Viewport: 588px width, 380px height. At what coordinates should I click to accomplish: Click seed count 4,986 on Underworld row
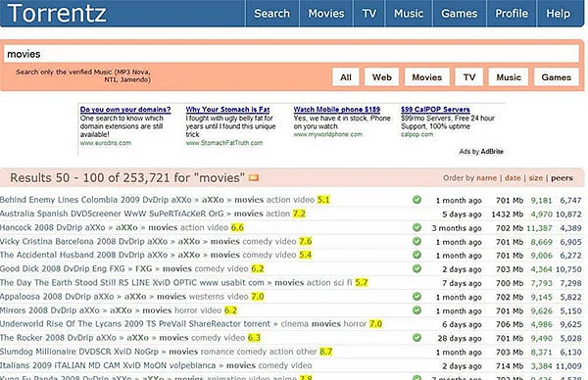(542, 324)
